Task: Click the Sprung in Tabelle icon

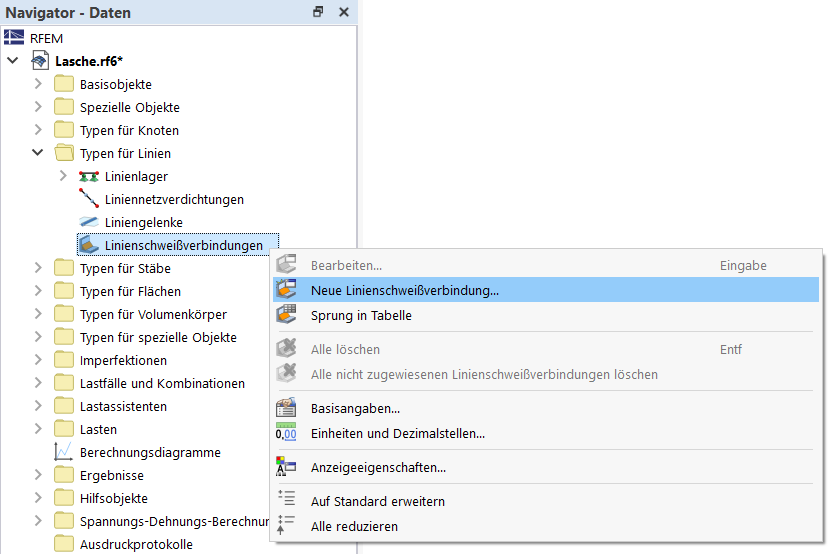Action: (286, 315)
